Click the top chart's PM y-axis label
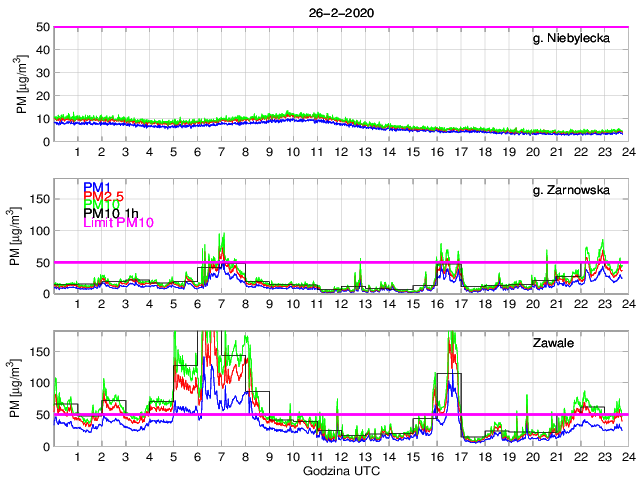 [x=22, y=85]
